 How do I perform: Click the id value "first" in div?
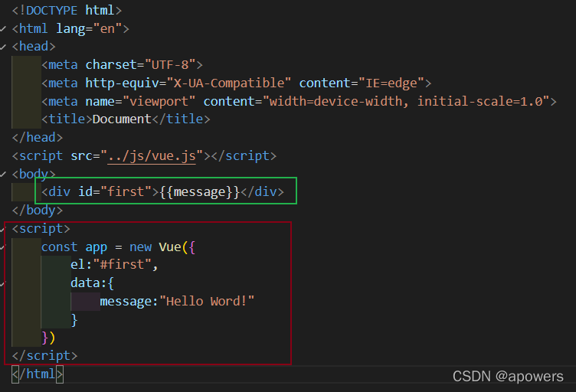click(126, 191)
